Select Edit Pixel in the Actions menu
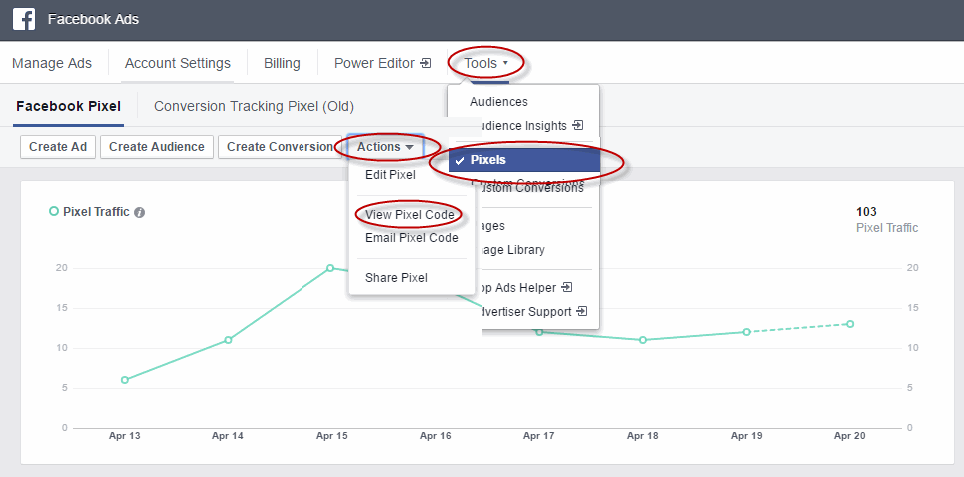This screenshot has width=964, height=477. (x=390, y=175)
